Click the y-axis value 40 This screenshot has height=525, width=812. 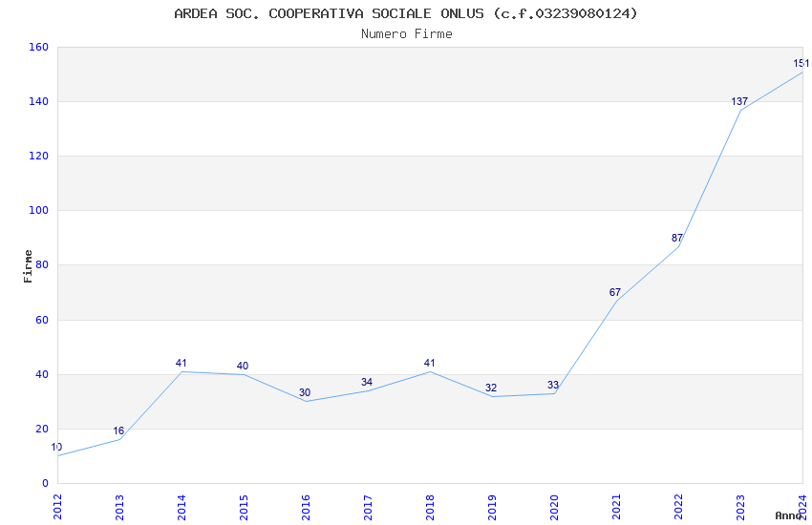42,374
